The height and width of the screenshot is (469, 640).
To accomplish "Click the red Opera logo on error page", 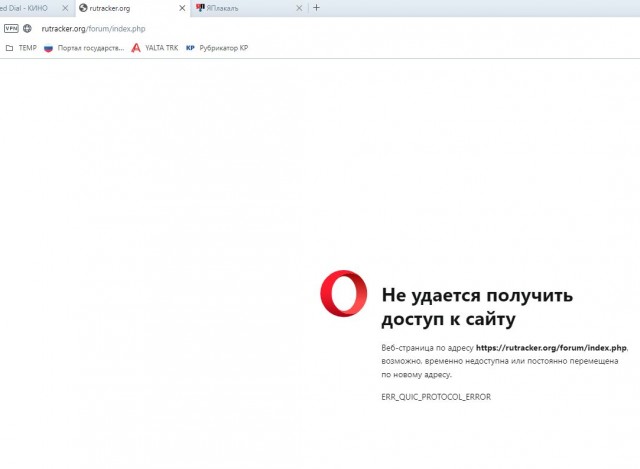I will (x=344, y=293).
